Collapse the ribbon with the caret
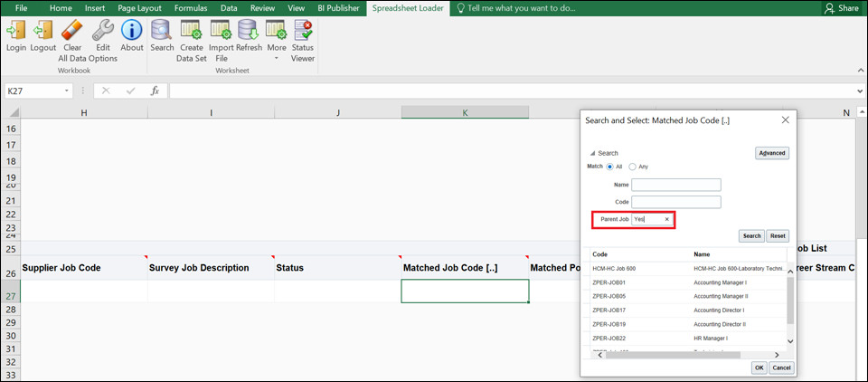 861,71
